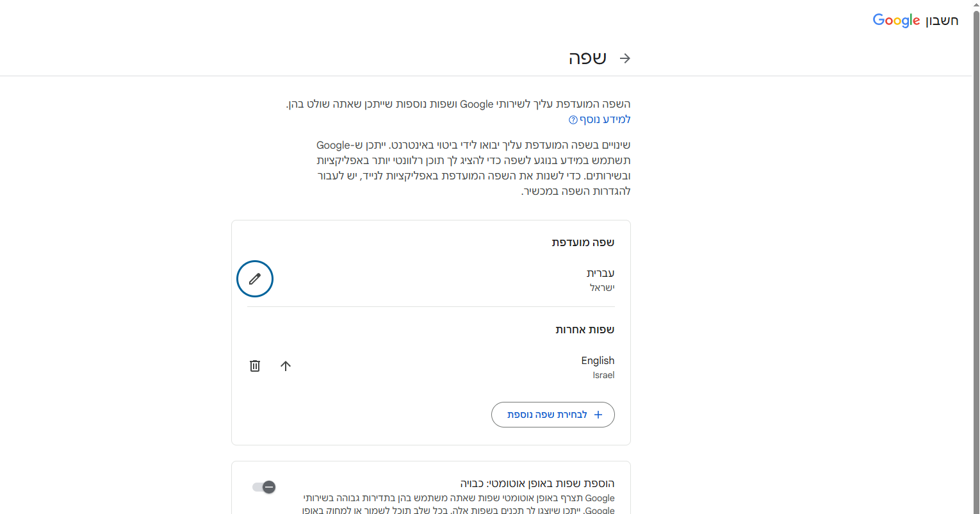Move English up with the arrow icon
Image resolution: width=980 pixels, height=514 pixels.
pyautogui.click(x=286, y=366)
